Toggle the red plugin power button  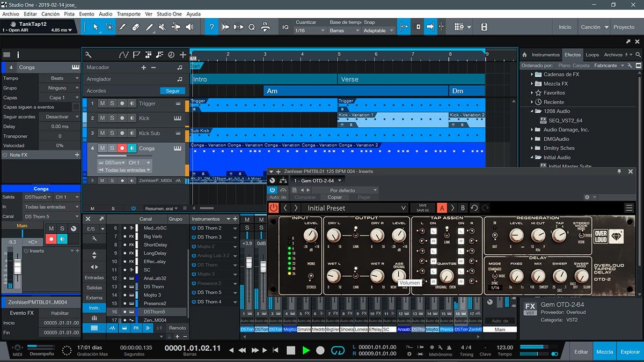[x=274, y=208]
